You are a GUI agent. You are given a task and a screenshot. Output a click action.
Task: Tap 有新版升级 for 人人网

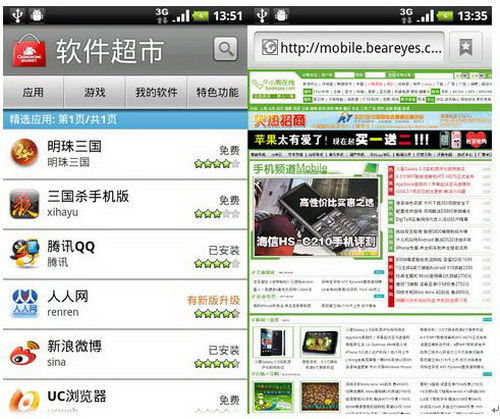click(213, 300)
